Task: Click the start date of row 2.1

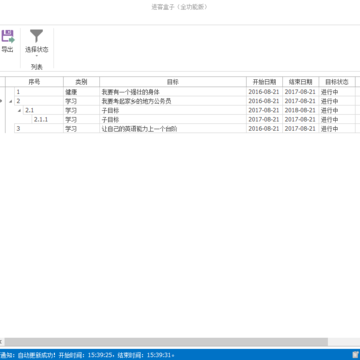Action: click(x=264, y=110)
